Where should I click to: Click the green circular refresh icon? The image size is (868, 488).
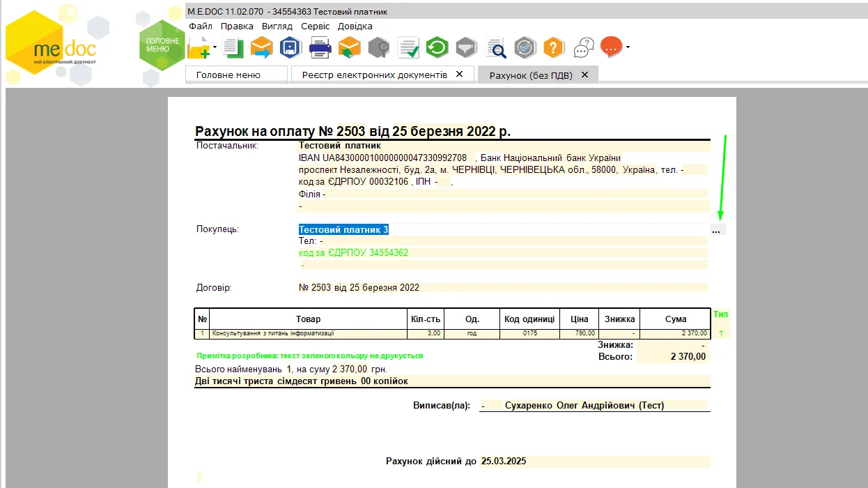(437, 47)
